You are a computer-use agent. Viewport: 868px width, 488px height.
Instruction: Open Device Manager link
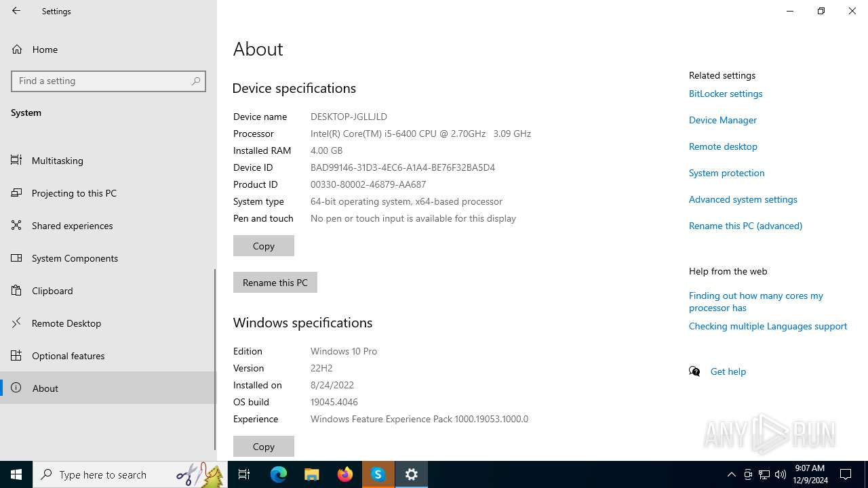[x=723, y=120]
